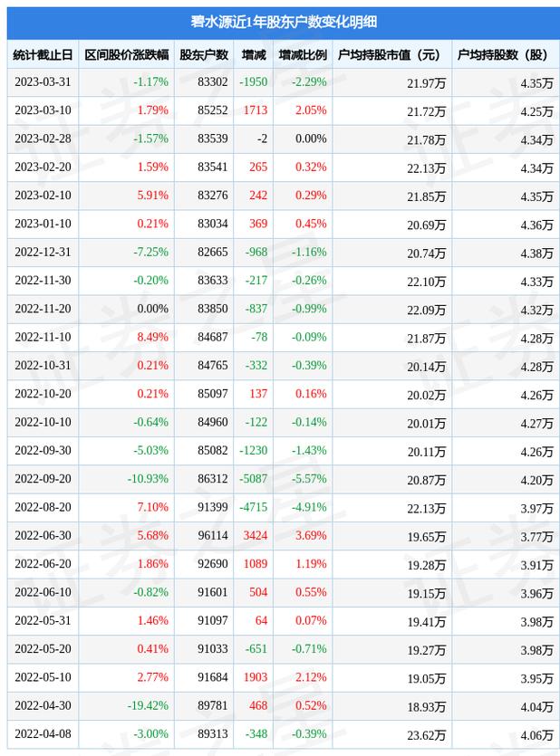560x756 pixels.
Task: Click the 增减比例 column header
Action: point(302,55)
